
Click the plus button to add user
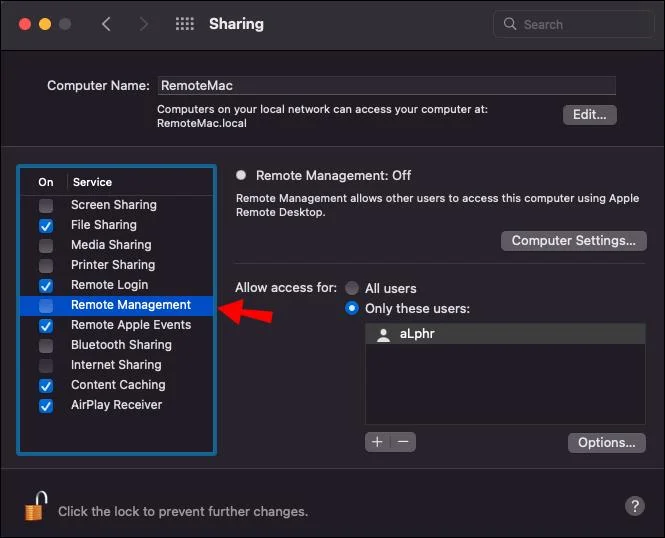click(x=377, y=441)
